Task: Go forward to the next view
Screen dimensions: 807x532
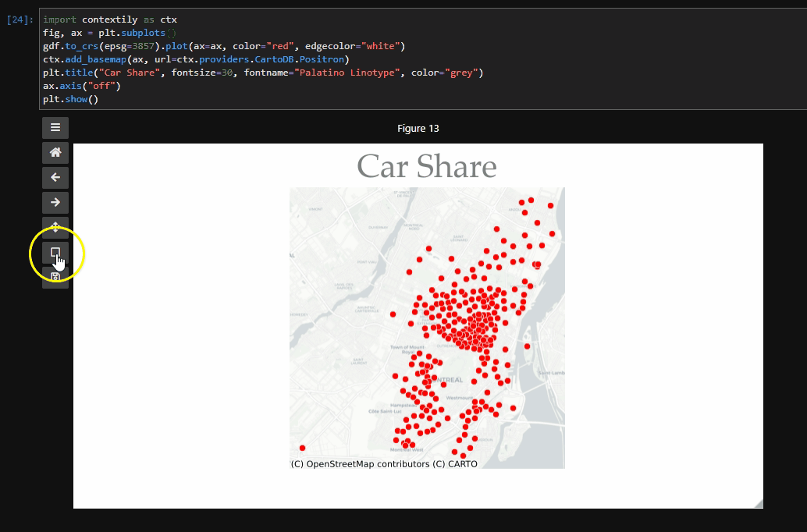Action: tap(55, 202)
